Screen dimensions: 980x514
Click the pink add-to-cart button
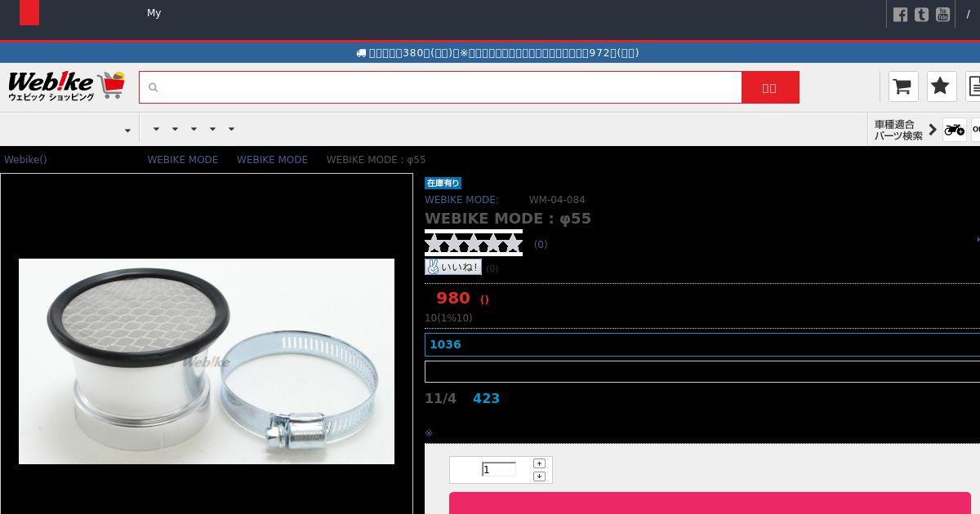(710, 503)
